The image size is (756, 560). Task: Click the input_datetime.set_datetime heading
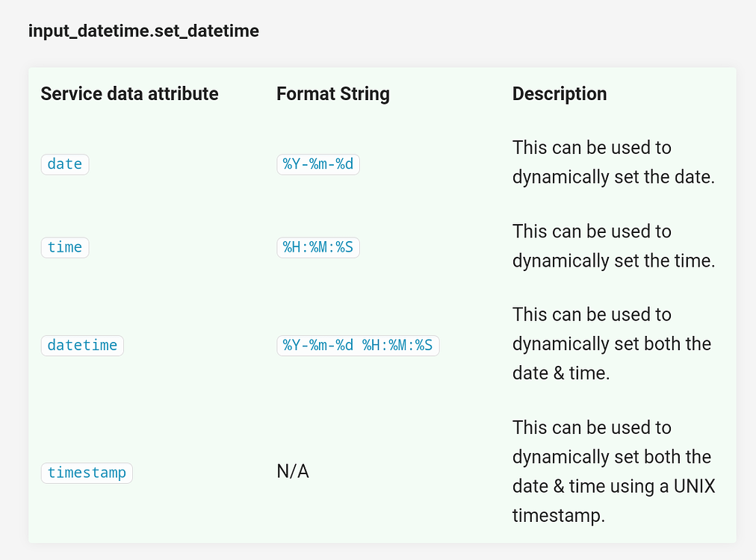coord(143,31)
